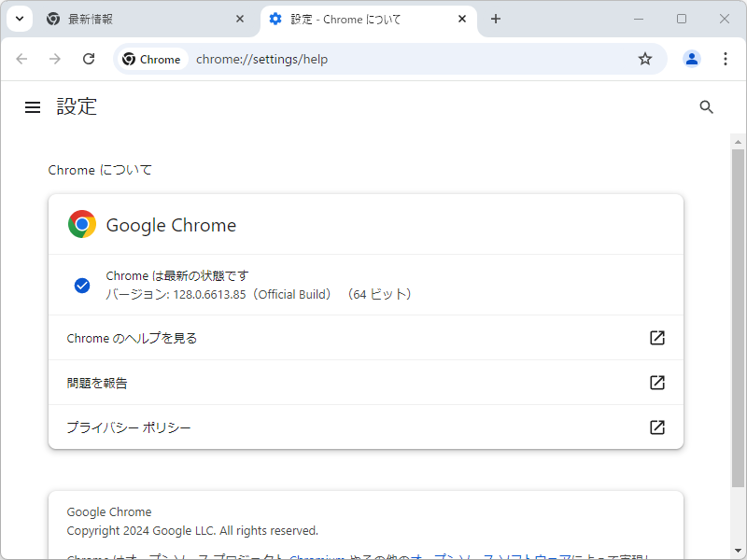Open the settings hamburger menu
This screenshot has height=560, width=747.
33,106
